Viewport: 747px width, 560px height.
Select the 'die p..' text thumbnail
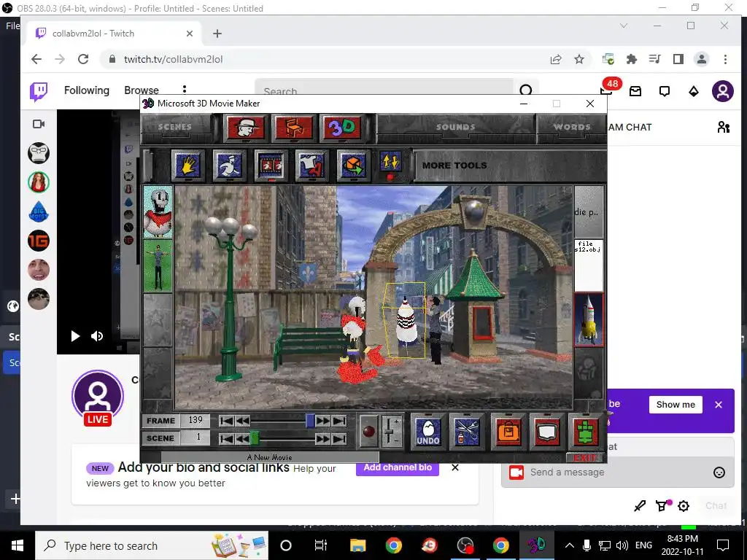(589, 211)
